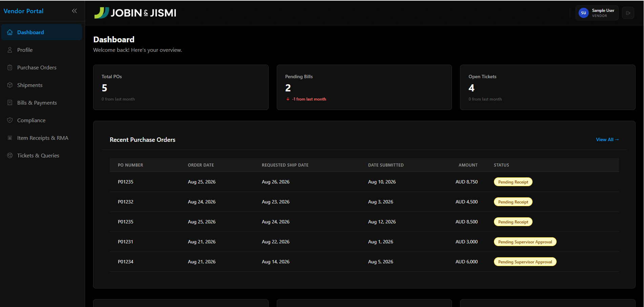Click the -1 from last month indicator
Image resolution: width=644 pixels, height=307 pixels.
point(306,99)
